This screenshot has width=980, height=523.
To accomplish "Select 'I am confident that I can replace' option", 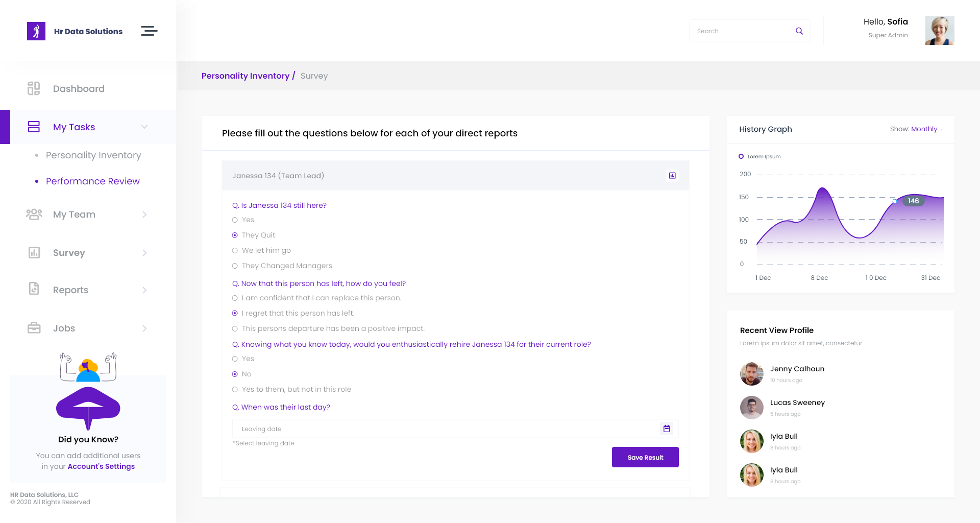I will [235, 298].
